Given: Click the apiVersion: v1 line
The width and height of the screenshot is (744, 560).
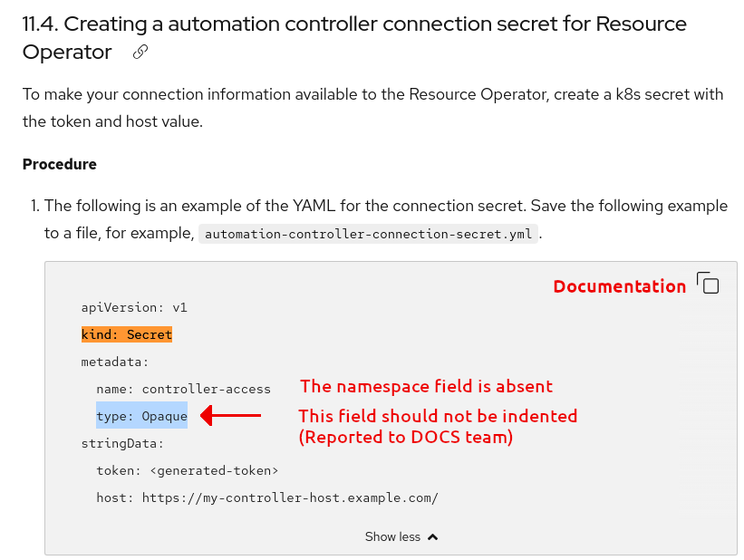Looking at the screenshot, I should point(134,307).
